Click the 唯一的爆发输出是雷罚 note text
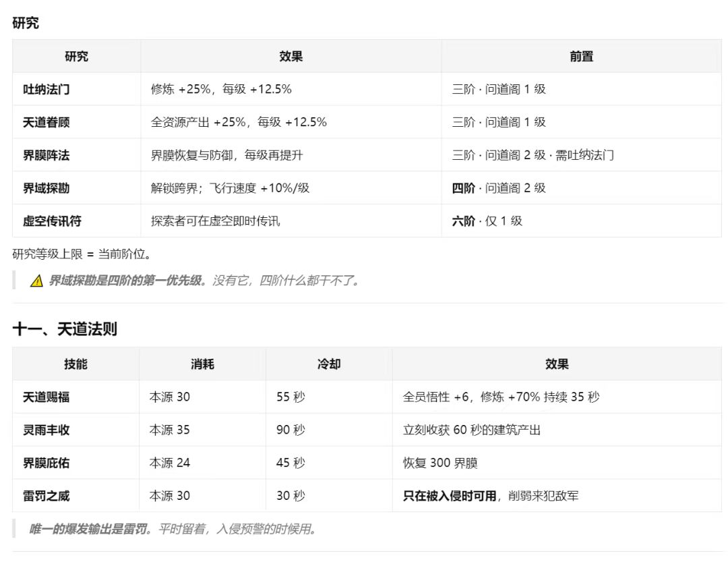 (88, 529)
